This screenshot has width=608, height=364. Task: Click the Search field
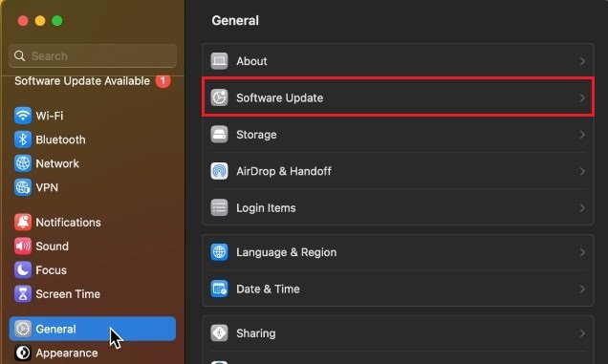[x=93, y=55]
